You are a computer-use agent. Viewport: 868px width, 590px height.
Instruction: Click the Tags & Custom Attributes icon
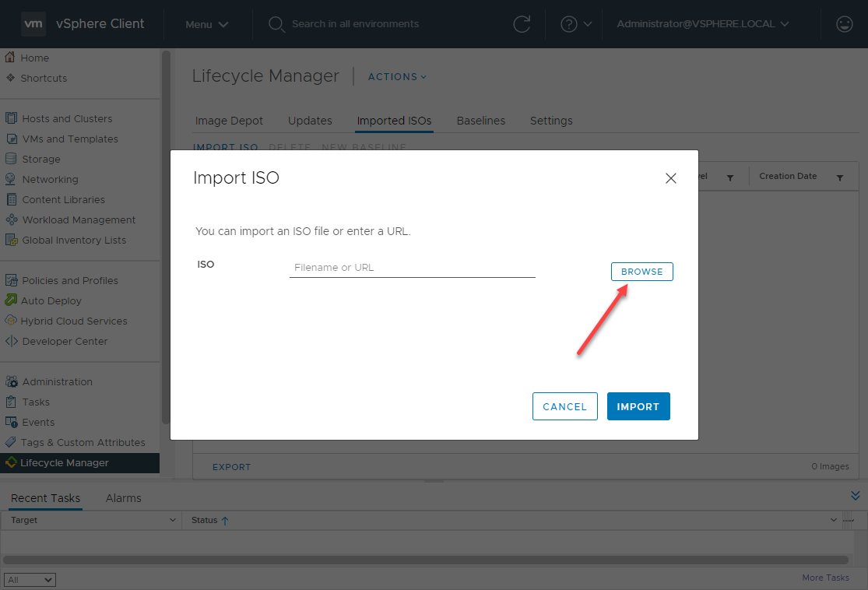coord(11,442)
